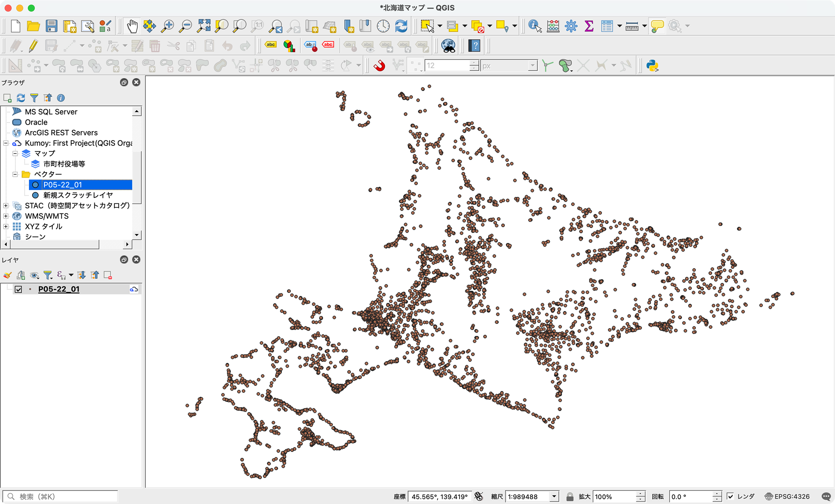The width and height of the screenshot is (835, 504).
Task: Select the Pan Map hand tool
Action: [x=132, y=26]
